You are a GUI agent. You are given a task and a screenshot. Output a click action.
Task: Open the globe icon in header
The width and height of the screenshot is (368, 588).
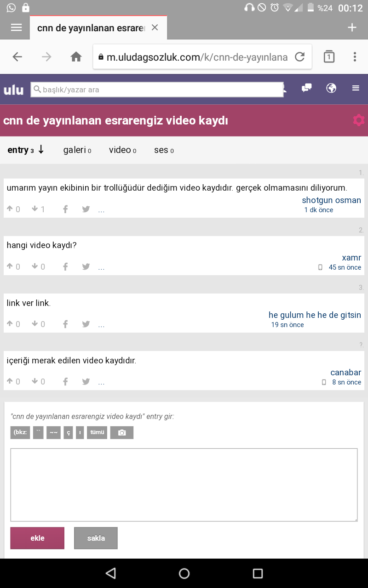(331, 88)
